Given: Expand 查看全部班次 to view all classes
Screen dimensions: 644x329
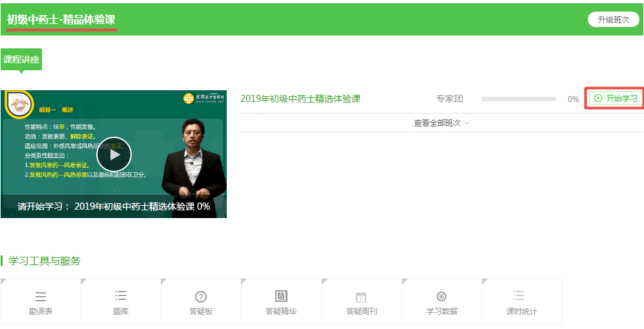Looking at the screenshot, I should click(x=442, y=123).
